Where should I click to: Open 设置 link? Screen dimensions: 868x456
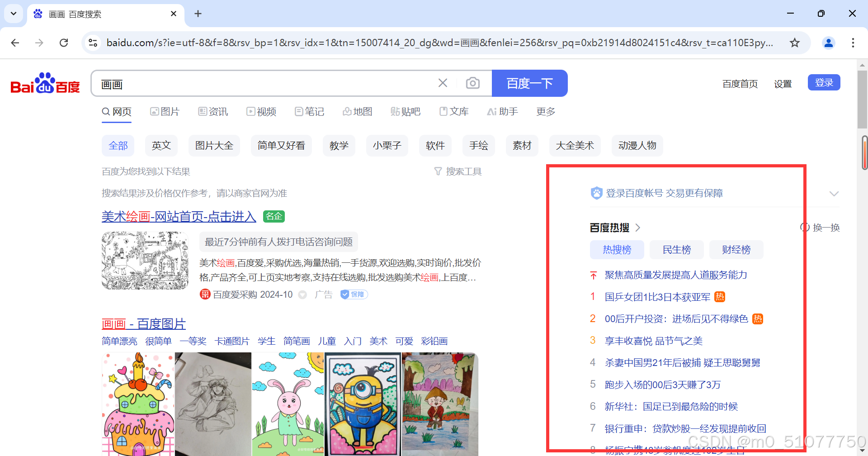(783, 84)
